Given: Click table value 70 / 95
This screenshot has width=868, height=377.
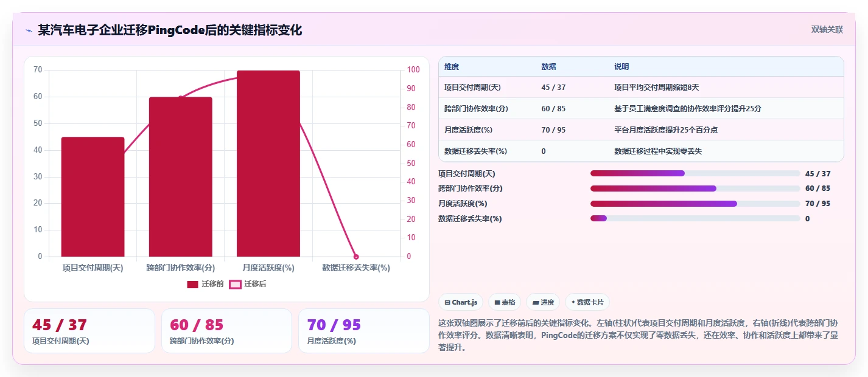Looking at the screenshot, I should point(553,130).
